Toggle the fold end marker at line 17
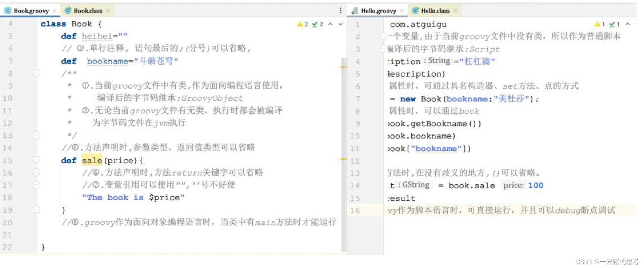The width and height of the screenshot is (644, 268). click(36, 185)
